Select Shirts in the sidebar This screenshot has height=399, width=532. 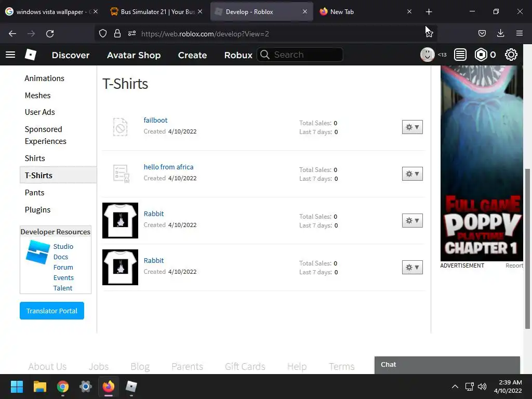coord(35,158)
